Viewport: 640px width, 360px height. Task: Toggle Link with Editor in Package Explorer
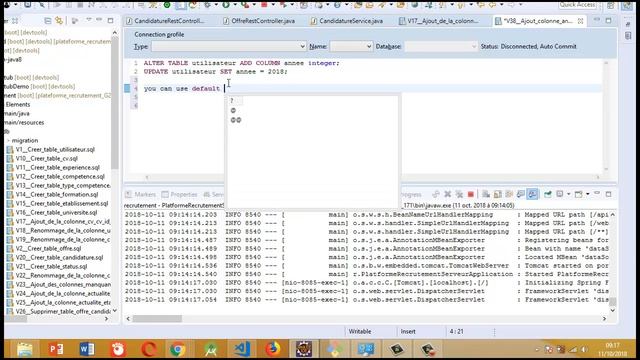59,20
